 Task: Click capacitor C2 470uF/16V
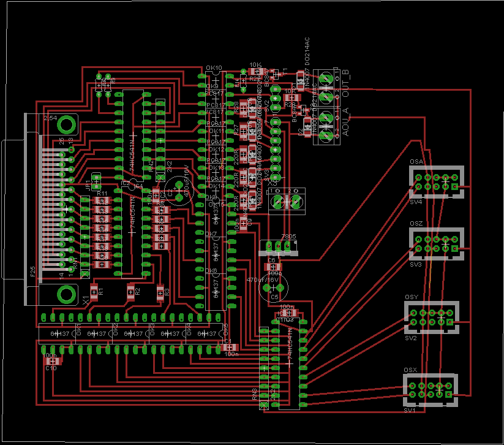click(x=178, y=189)
